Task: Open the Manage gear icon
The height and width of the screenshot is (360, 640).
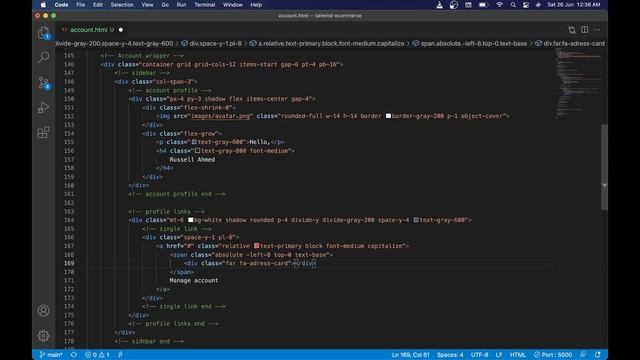Action: (x=44, y=336)
